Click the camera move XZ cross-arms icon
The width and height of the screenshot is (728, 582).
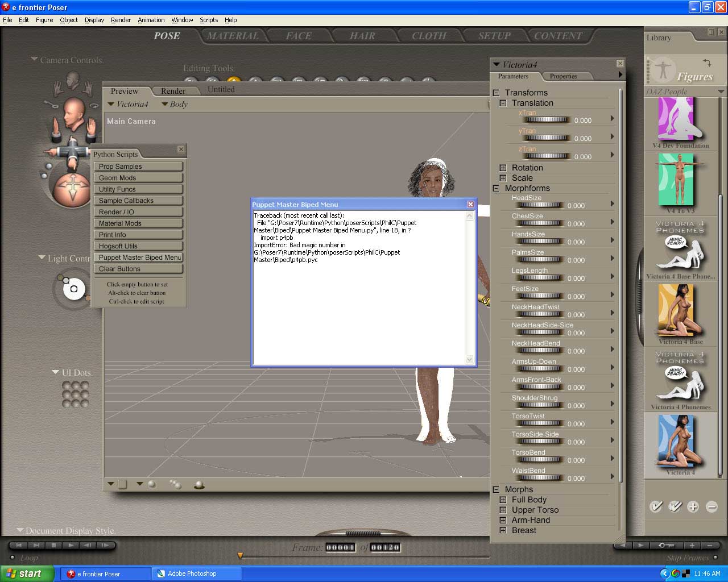click(72, 151)
